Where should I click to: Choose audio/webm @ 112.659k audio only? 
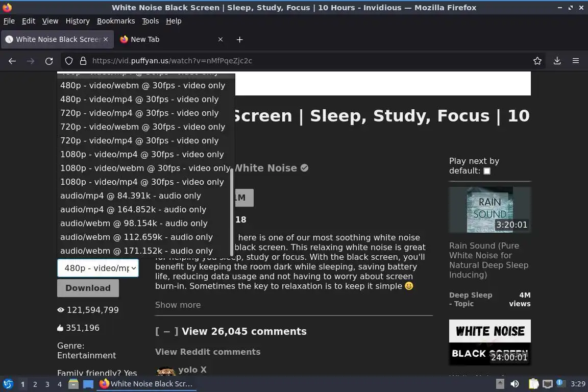[136, 237]
